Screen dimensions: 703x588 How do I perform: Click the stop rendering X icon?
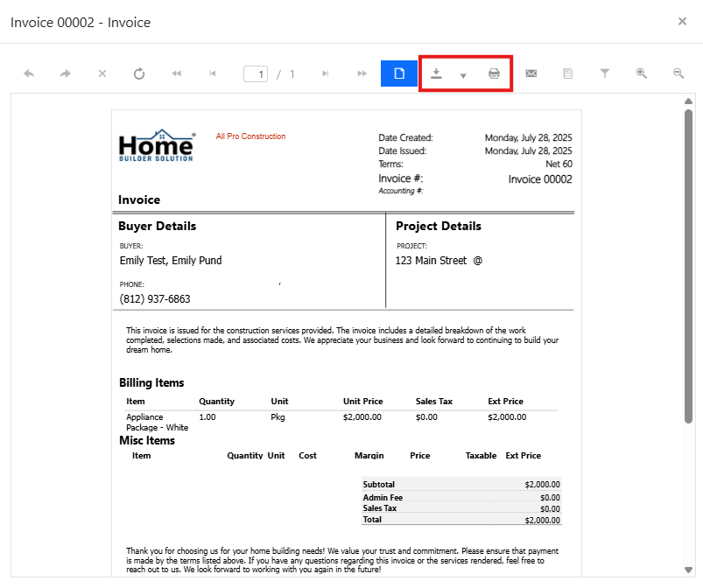(102, 73)
